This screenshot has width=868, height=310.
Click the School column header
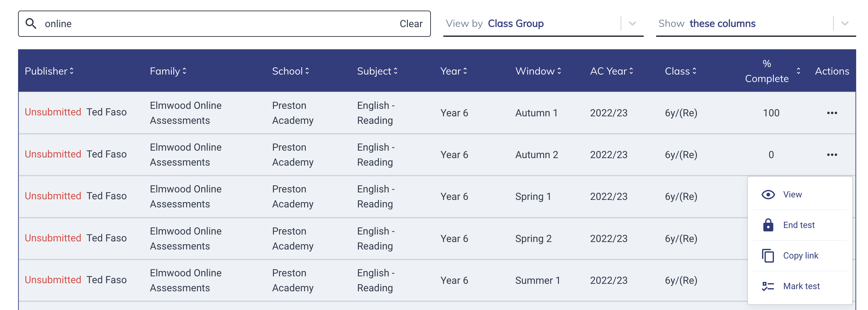tap(290, 71)
